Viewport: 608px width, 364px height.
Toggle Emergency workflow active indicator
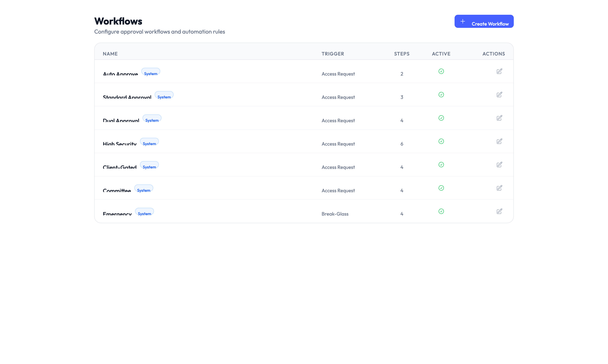(441, 211)
